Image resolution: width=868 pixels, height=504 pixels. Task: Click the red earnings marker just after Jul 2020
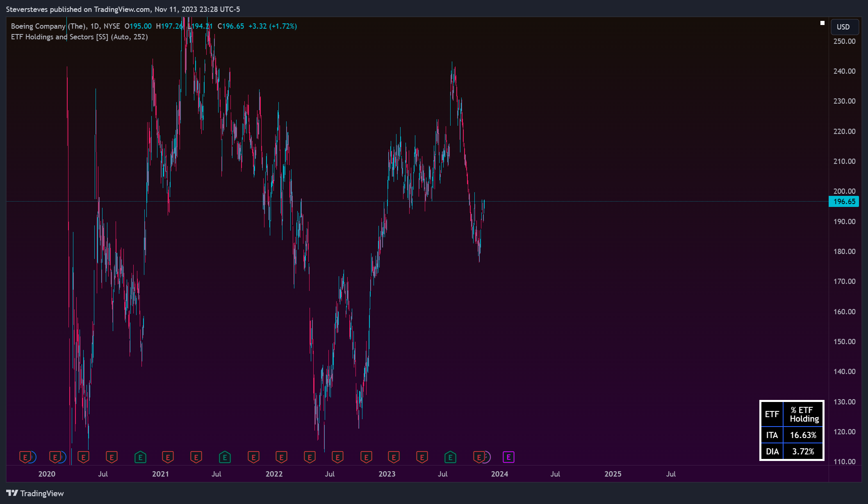click(x=112, y=457)
